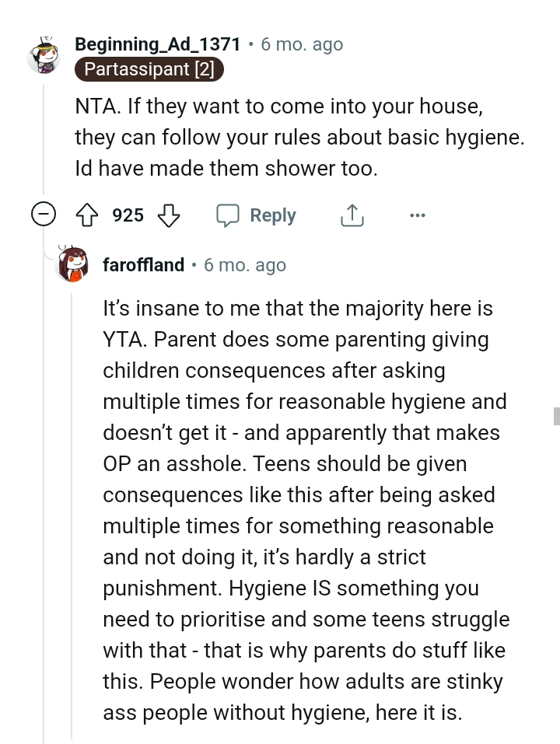
Task: Click the comment text starting with NTA
Action: 299,137
